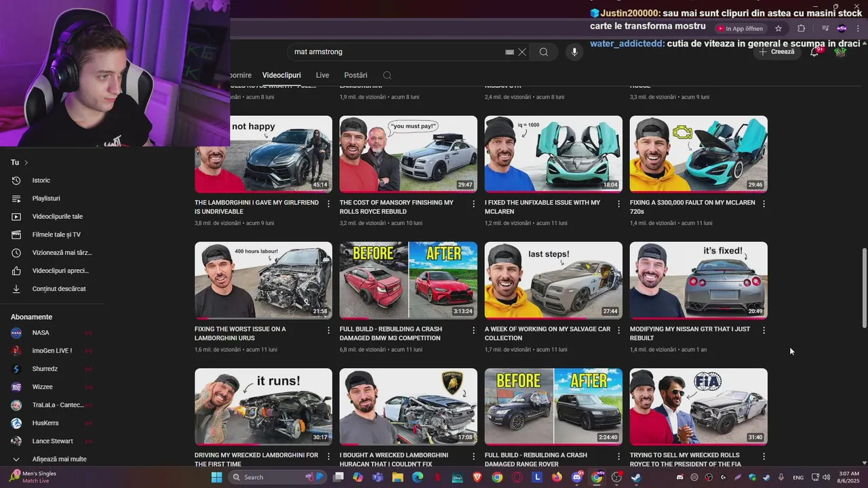Click the page vertical scrollbar thumb
The image size is (868, 488).
pyautogui.click(x=863, y=289)
